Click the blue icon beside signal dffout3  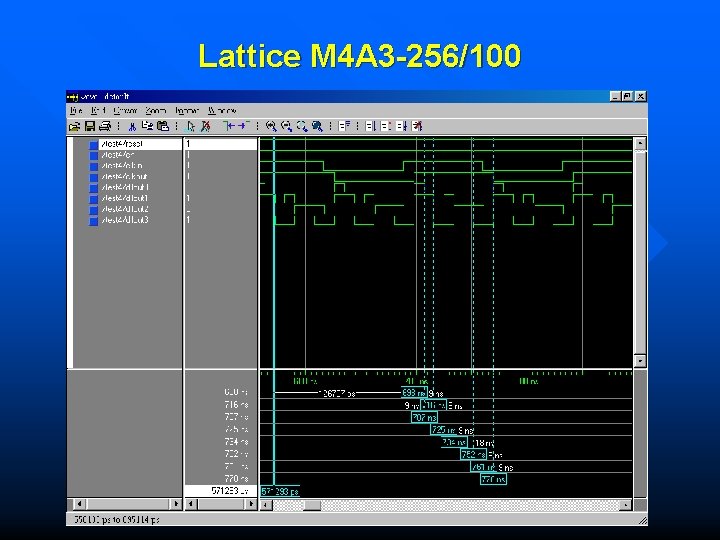click(x=94, y=221)
